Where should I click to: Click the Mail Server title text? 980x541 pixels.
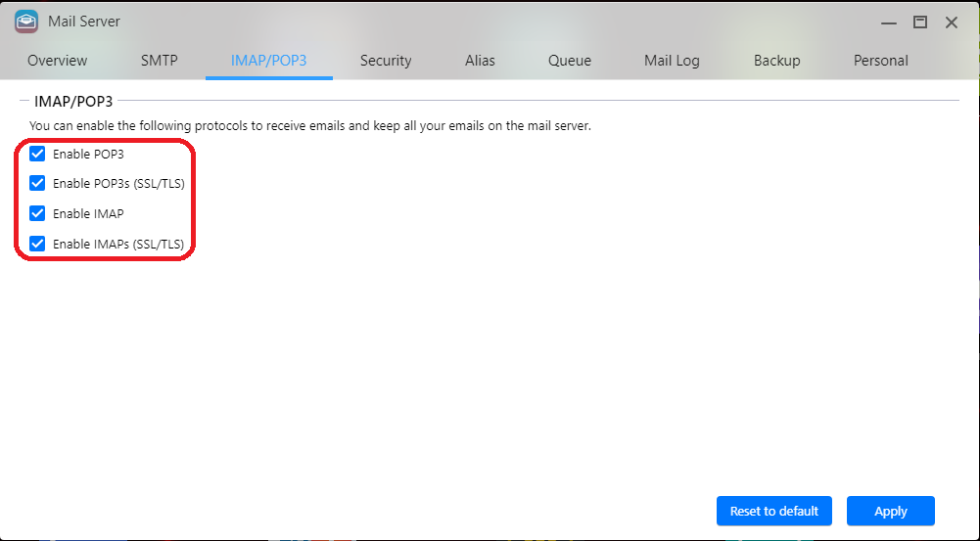84,22
